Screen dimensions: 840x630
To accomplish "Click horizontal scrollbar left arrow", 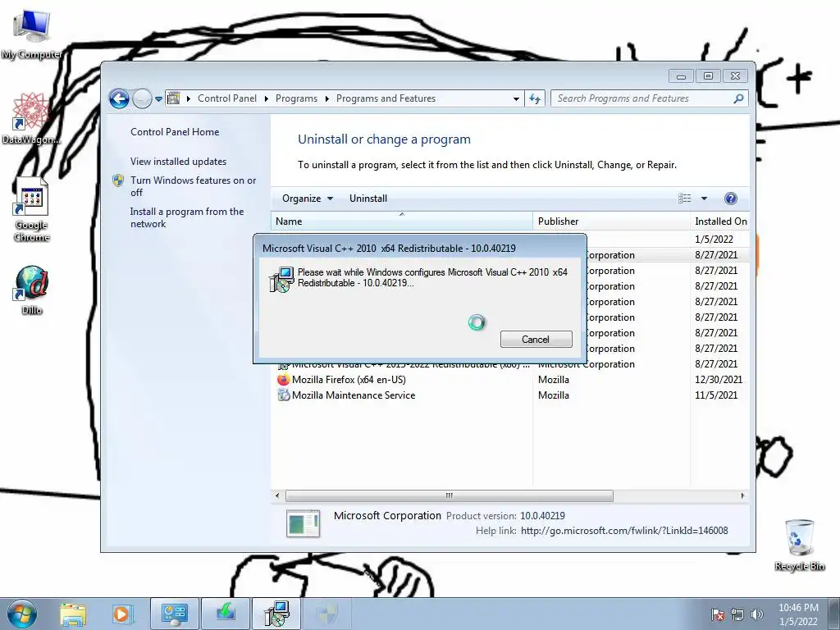I will tap(277, 495).
